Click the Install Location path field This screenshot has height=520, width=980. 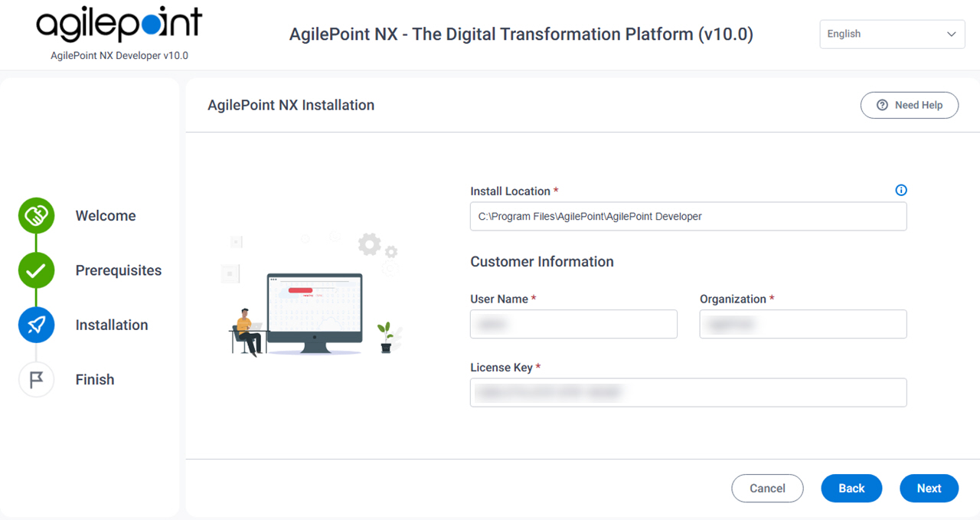pyautogui.click(x=688, y=217)
